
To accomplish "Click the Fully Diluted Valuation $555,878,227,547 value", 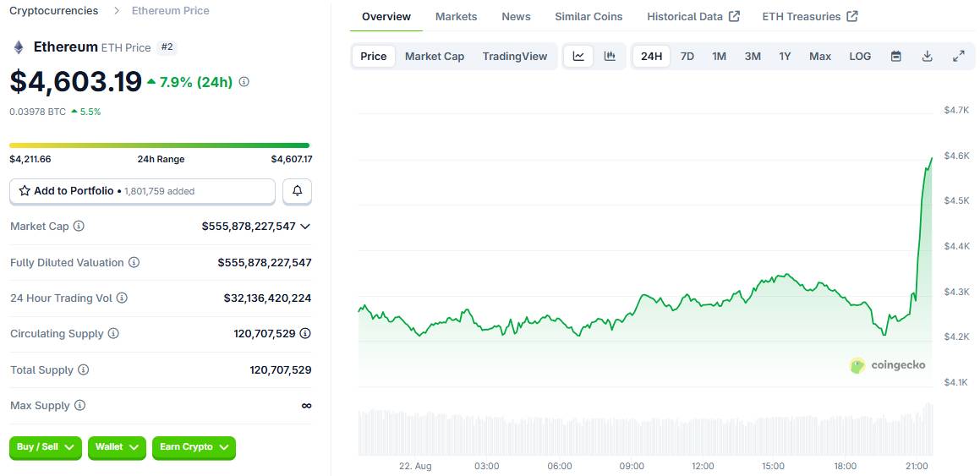I will pyautogui.click(x=265, y=262).
